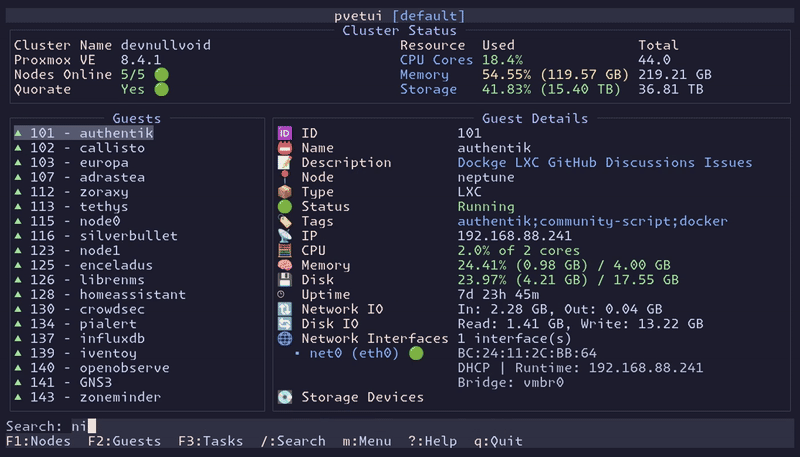
Task: Select guest 101 - authentik
Action: click(84, 133)
